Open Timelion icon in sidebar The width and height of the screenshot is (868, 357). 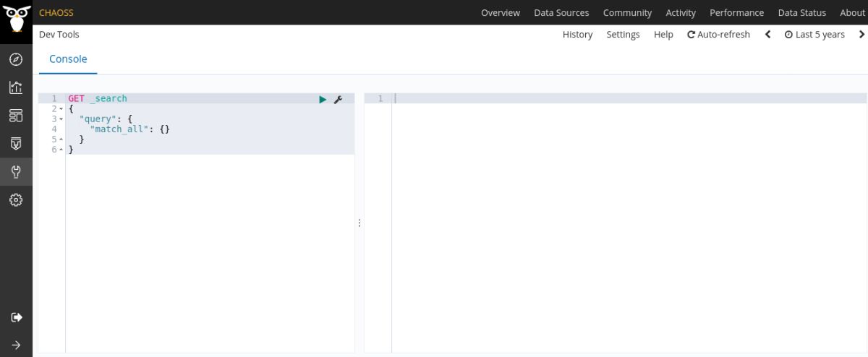point(16,144)
